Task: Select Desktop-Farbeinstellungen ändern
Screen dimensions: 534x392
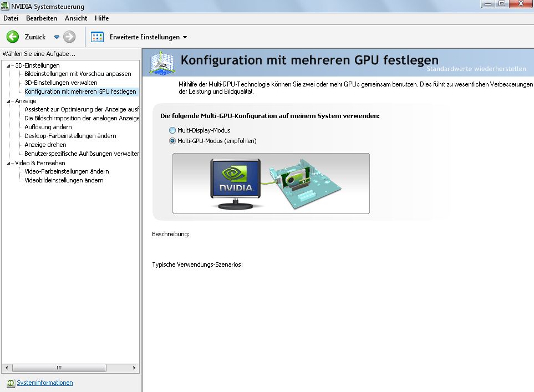Action: (70, 135)
